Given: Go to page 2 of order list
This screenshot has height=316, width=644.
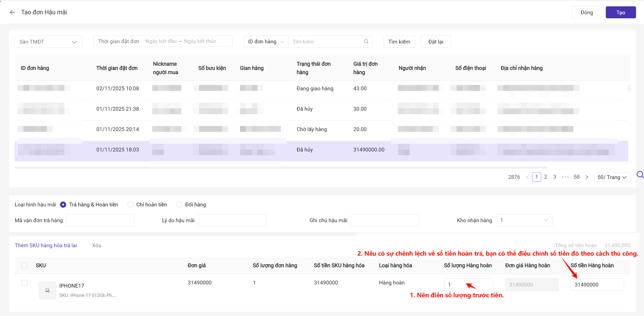Looking at the screenshot, I should pos(546,177).
